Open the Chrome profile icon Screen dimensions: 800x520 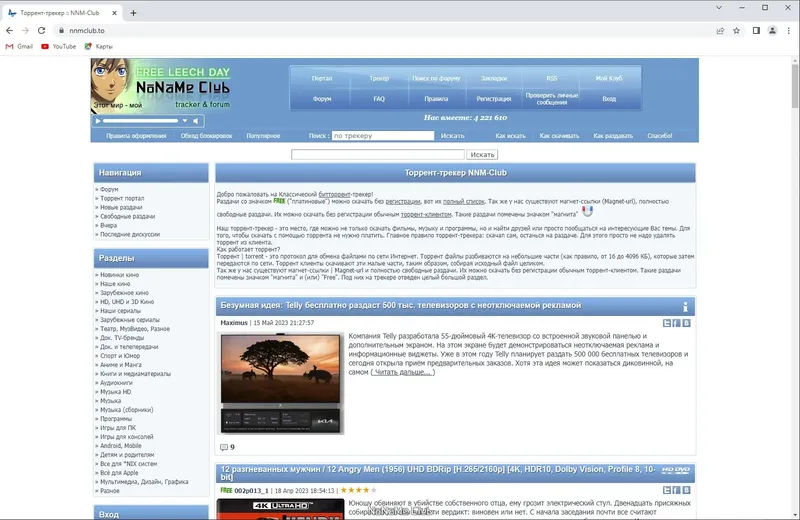click(772, 31)
